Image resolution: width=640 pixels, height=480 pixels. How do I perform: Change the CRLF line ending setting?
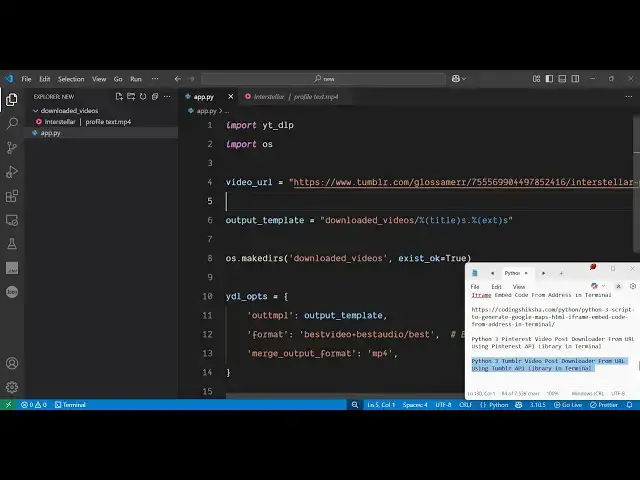[465, 405]
